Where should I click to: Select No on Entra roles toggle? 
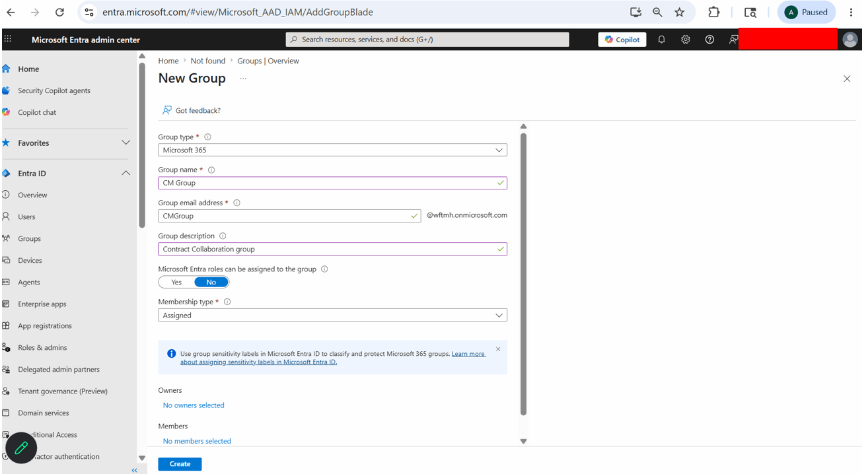(x=211, y=282)
